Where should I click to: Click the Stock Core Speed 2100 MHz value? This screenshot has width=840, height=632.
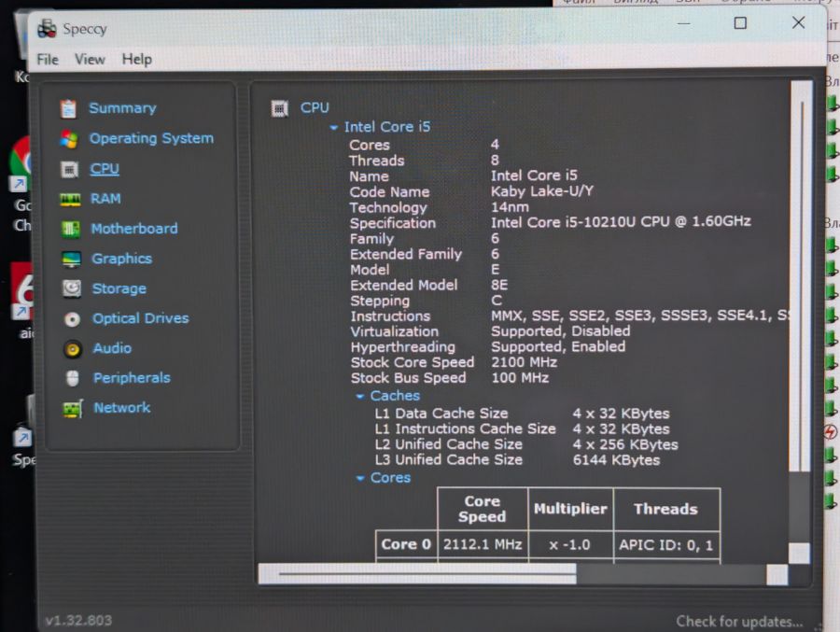coord(524,362)
